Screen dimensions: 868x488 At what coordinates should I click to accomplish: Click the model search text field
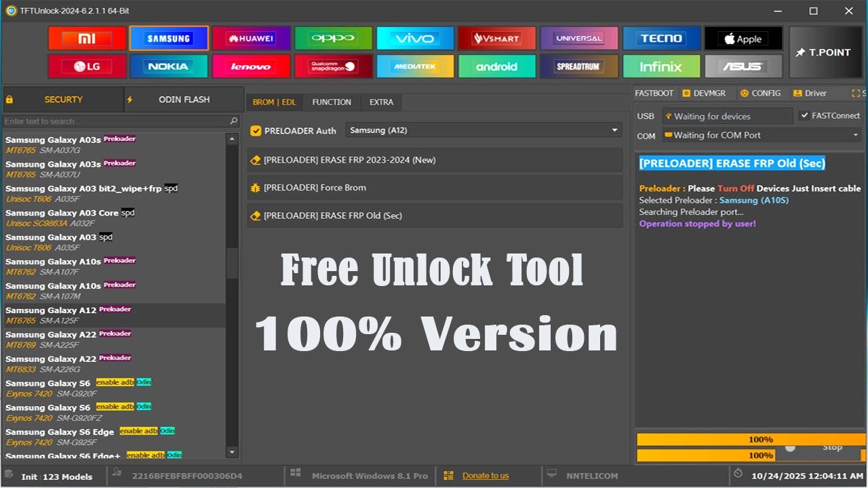(116, 121)
